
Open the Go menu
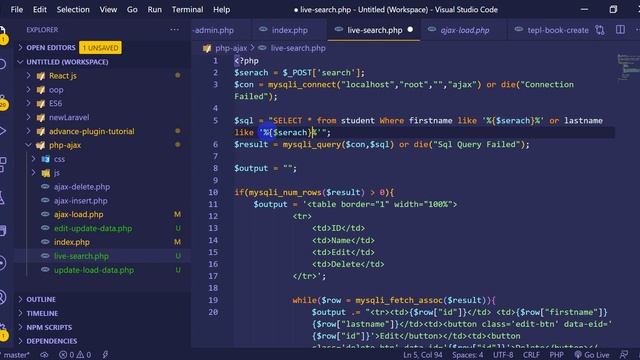click(x=132, y=9)
